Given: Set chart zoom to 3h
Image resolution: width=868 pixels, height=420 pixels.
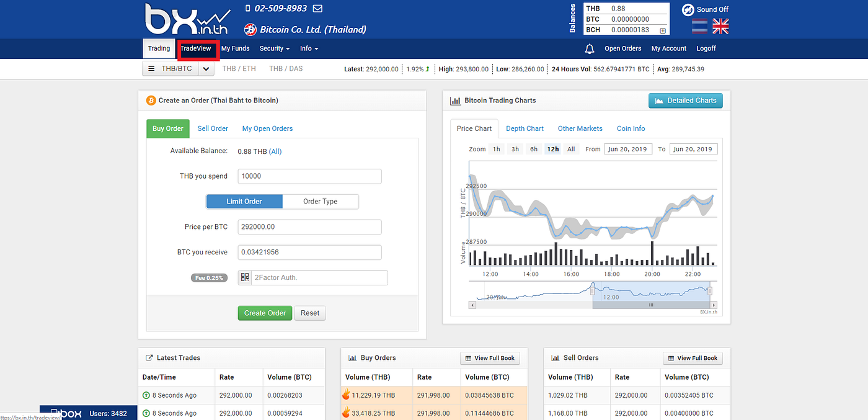Looking at the screenshot, I should tap(515, 149).
